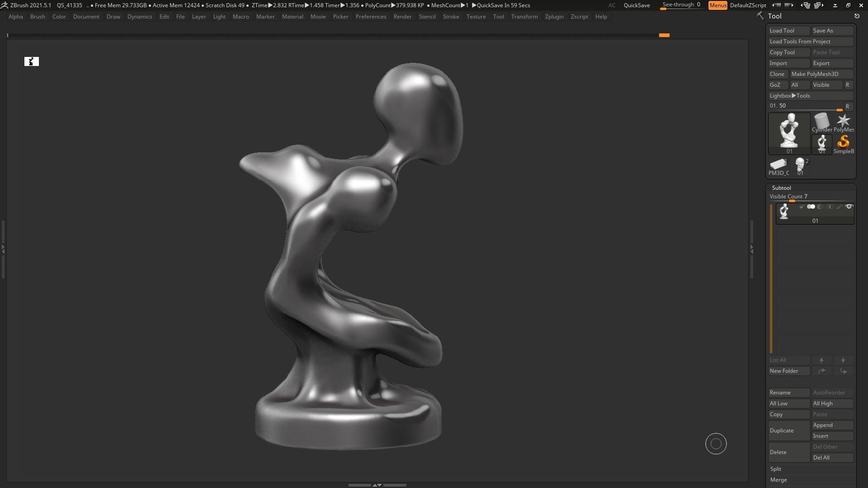This screenshot has width=868, height=488.
Task: Adjust the 01.50 tool slider
Action: point(806,106)
